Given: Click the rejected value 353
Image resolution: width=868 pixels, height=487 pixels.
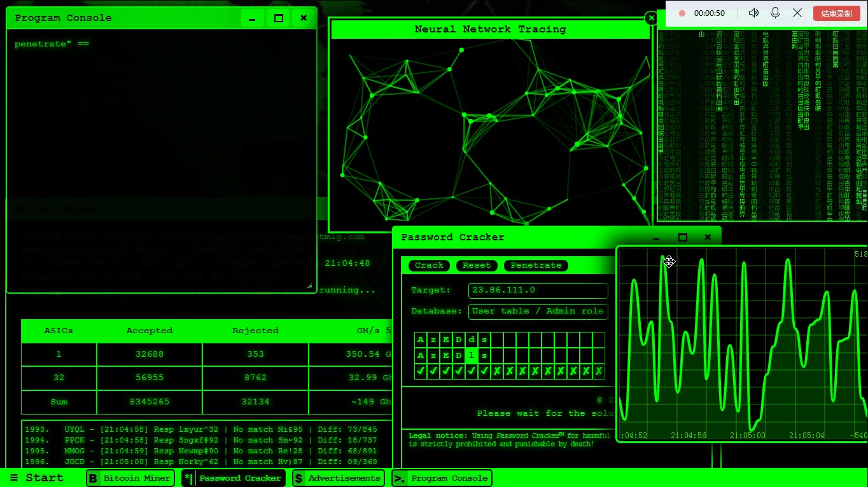Looking at the screenshot, I should [255, 354].
